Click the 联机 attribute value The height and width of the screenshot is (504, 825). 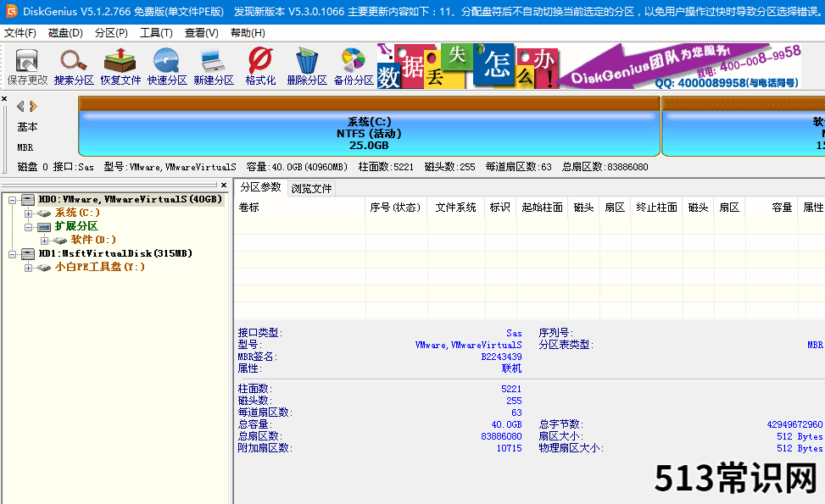(511, 368)
